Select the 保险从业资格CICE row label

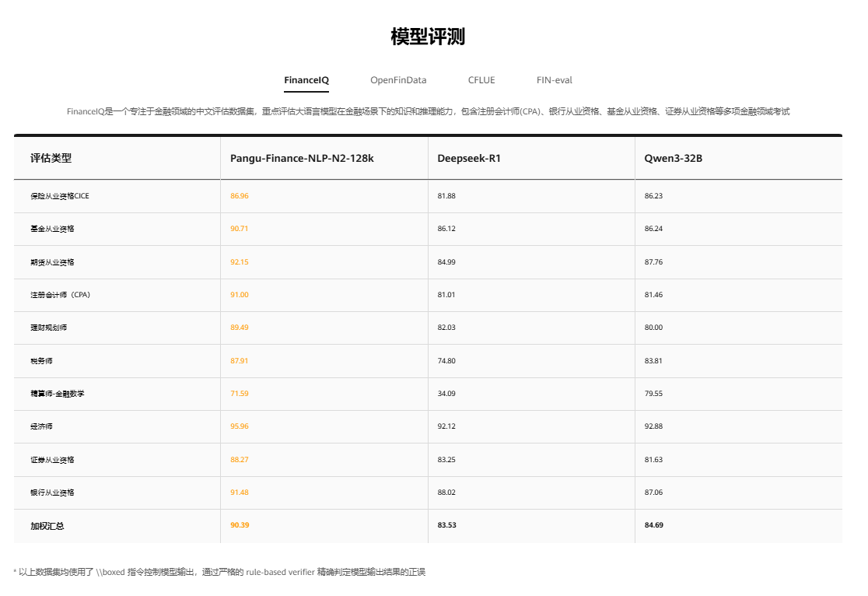pos(60,196)
